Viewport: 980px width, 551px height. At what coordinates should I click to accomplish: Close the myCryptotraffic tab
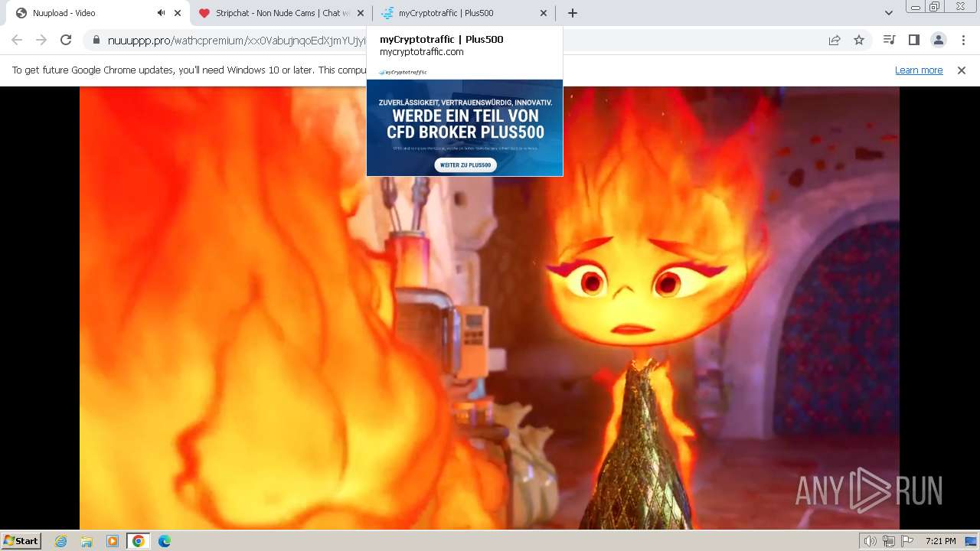pos(544,13)
